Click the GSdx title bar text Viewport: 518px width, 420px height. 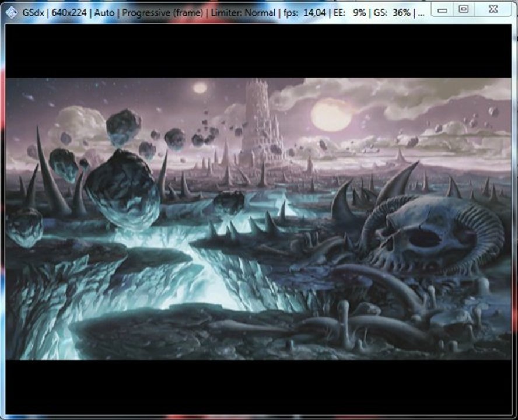pos(223,13)
